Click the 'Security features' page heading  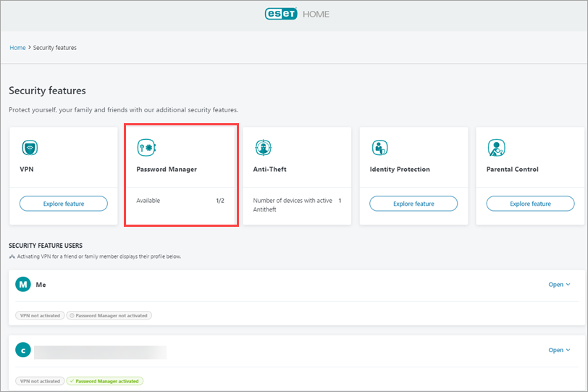click(x=47, y=91)
